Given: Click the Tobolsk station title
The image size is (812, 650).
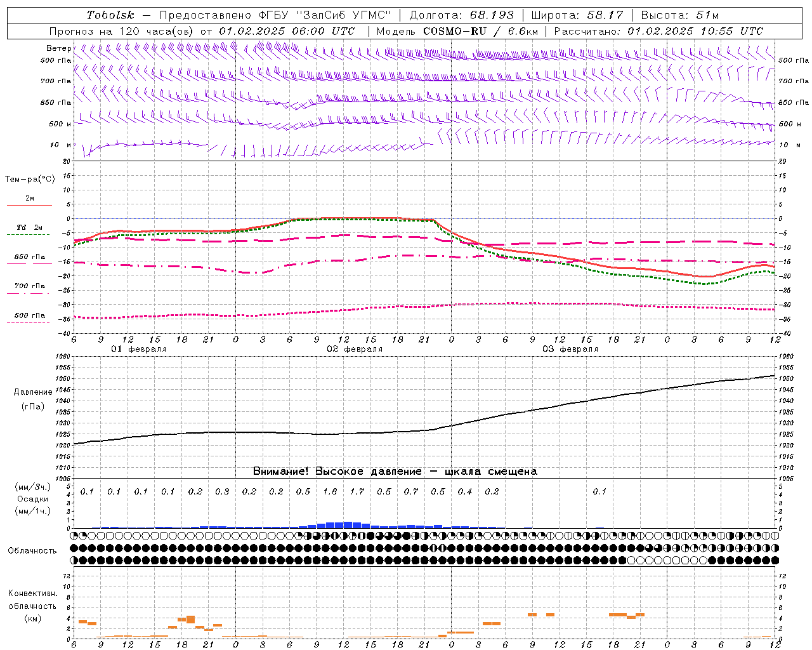Looking at the screenshot, I should click(111, 15).
